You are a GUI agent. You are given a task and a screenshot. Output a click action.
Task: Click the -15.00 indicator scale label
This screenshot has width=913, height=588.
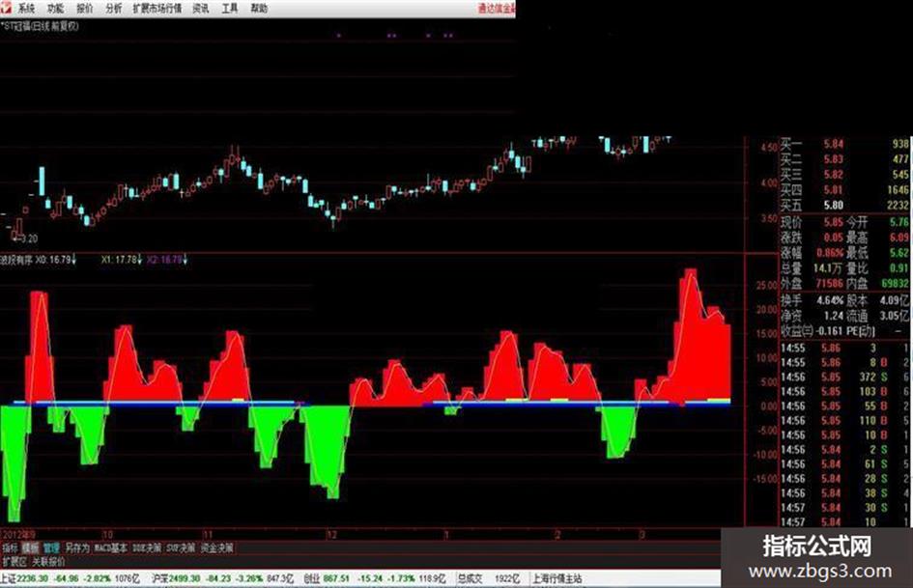[765, 479]
